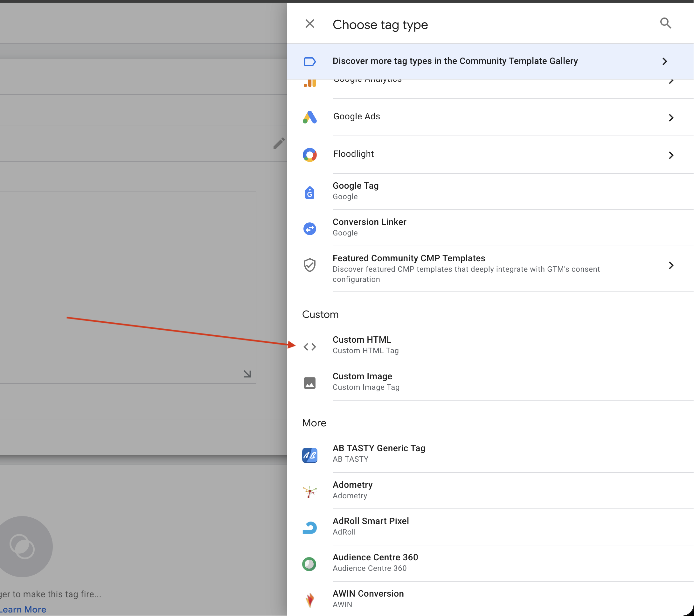Image resolution: width=694 pixels, height=616 pixels.
Task: Click the 'Custom HTML Tag' subtitle text
Action: [366, 351]
